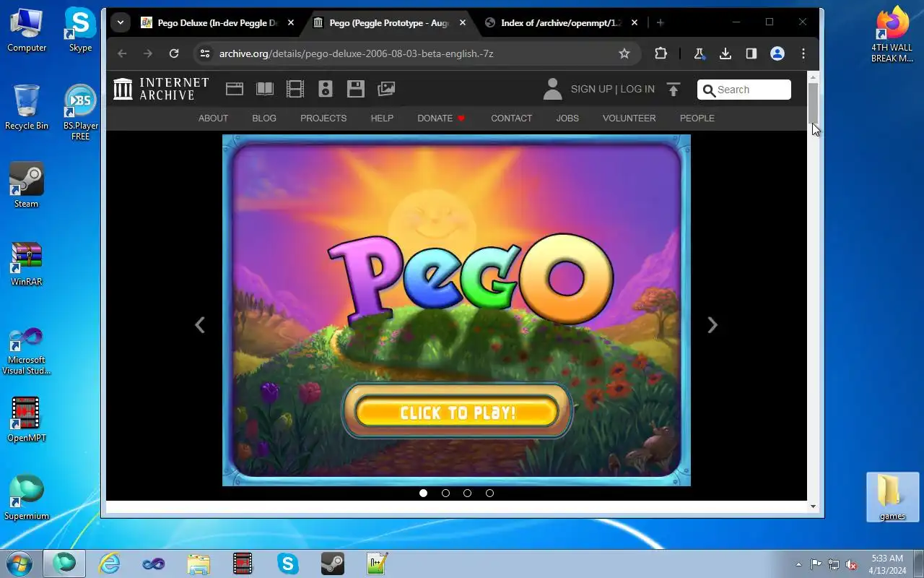Open the BS.Player FREE desktop shortcut
Image resolution: width=924 pixels, height=578 pixels.
point(80,113)
